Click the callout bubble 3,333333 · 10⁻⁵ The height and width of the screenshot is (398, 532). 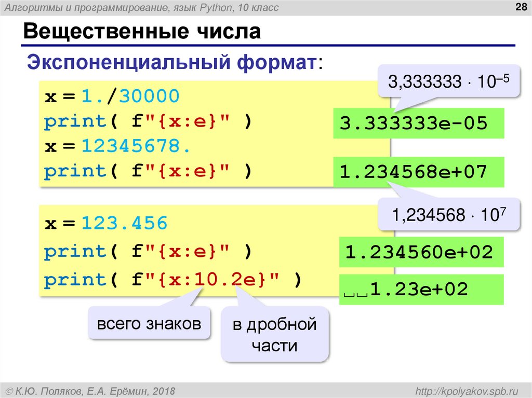(x=449, y=81)
